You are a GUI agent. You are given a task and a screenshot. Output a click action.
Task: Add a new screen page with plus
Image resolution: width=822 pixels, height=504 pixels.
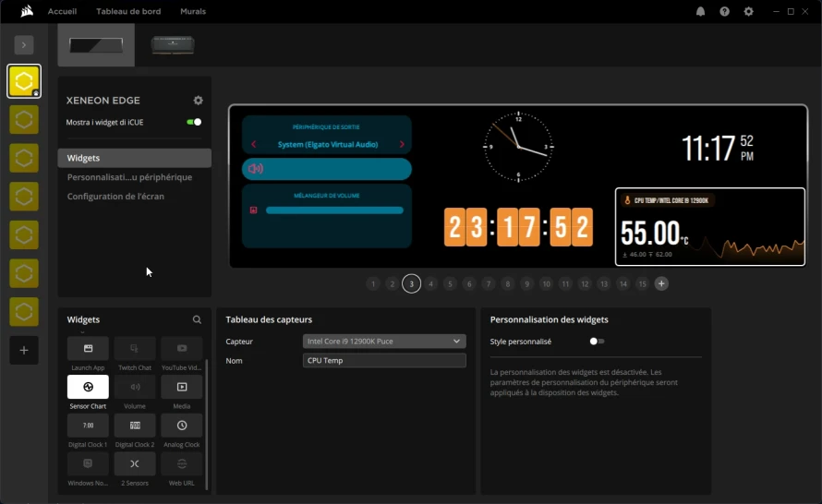pyautogui.click(x=661, y=283)
